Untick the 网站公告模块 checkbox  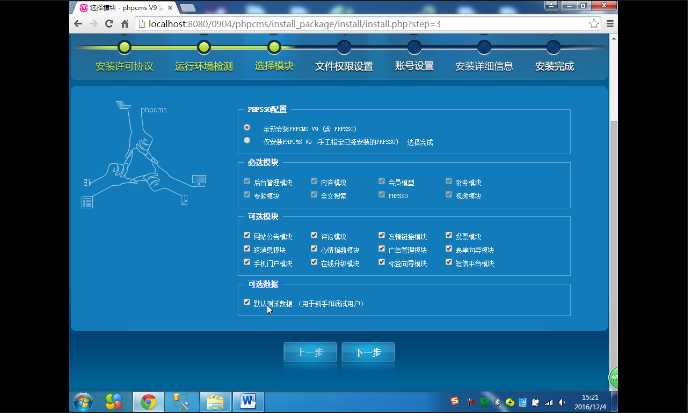[x=247, y=235]
